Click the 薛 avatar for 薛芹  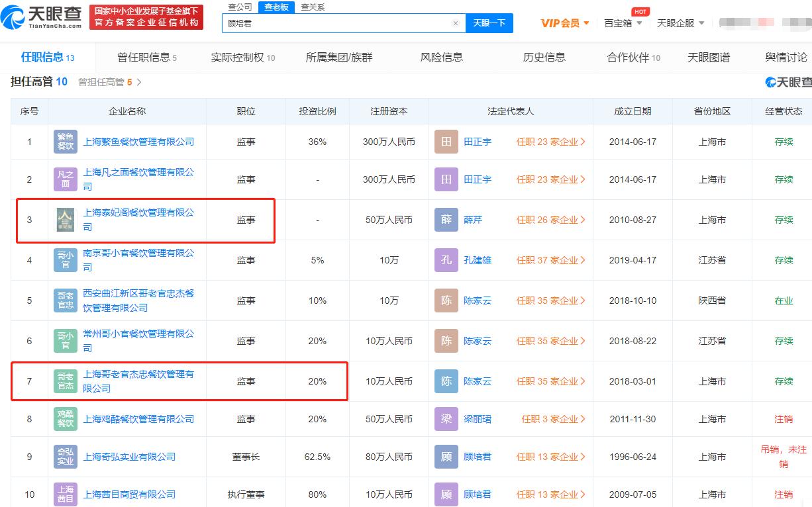446,220
